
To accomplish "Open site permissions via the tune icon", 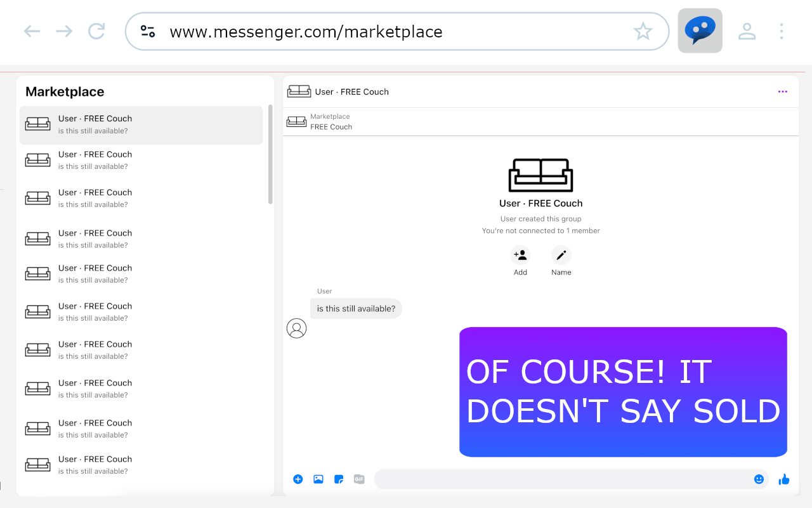I will [148, 30].
